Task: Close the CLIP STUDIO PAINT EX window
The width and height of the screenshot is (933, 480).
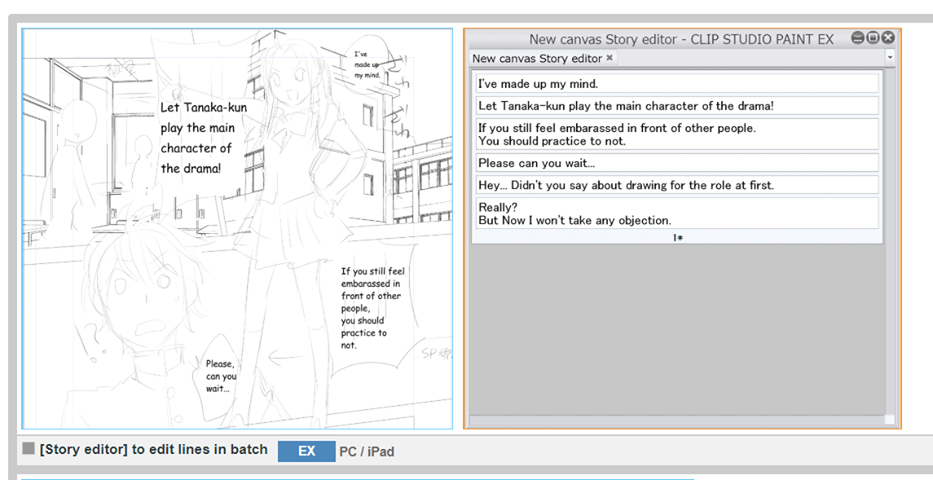Action: 887,38
